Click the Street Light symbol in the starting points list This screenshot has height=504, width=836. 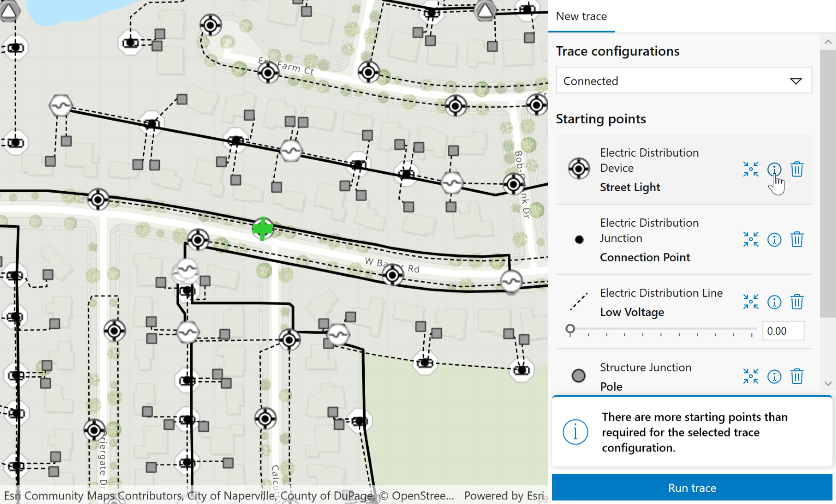tap(579, 169)
